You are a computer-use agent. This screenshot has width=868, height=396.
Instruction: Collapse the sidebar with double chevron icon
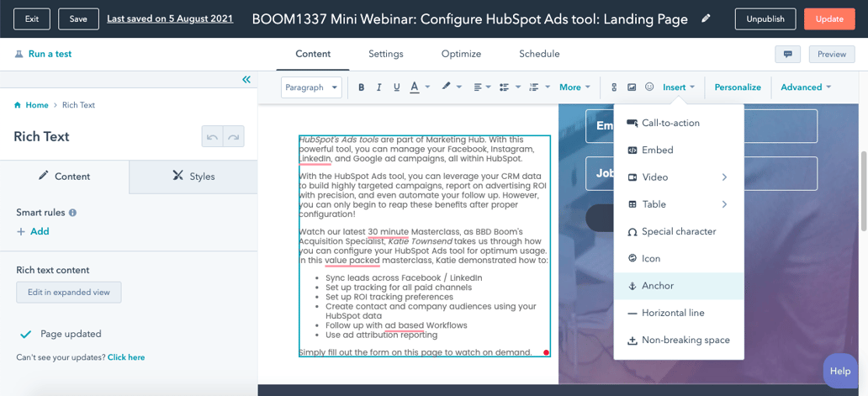246,80
